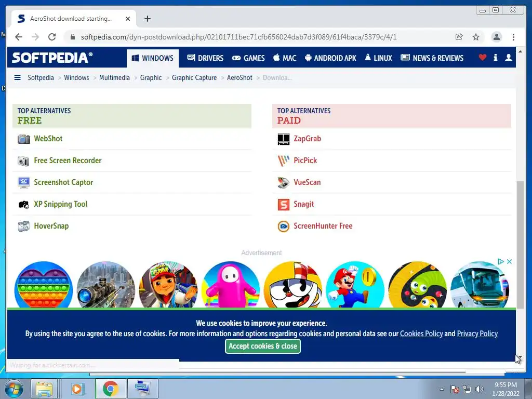Open the VueScan link
The width and height of the screenshot is (532, 399).
pos(307,182)
